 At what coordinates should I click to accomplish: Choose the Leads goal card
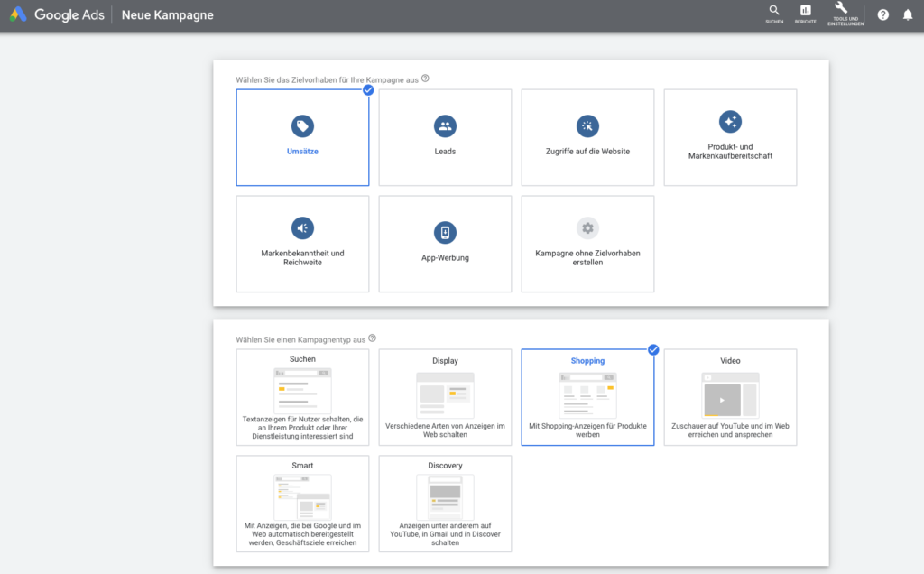(x=445, y=137)
